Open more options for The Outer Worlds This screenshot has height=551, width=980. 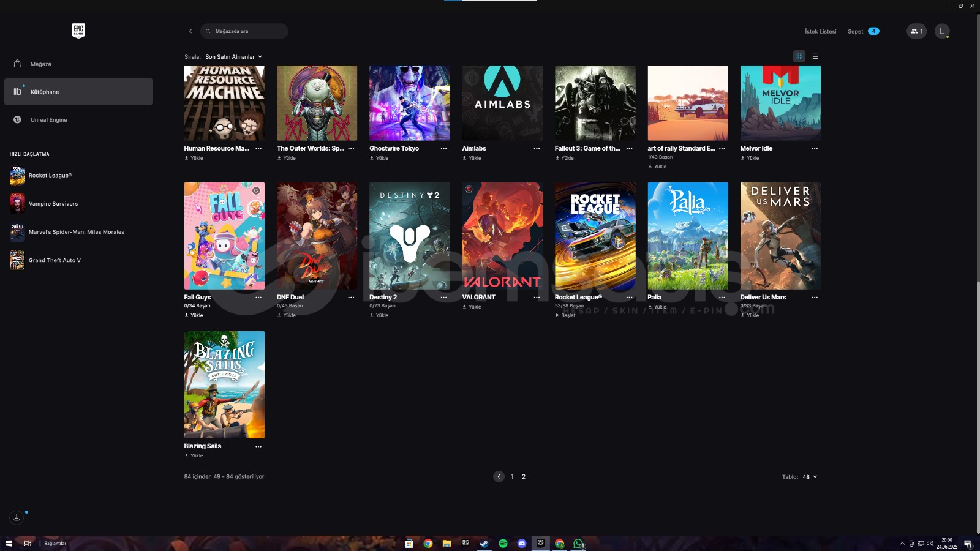coord(351,149)
